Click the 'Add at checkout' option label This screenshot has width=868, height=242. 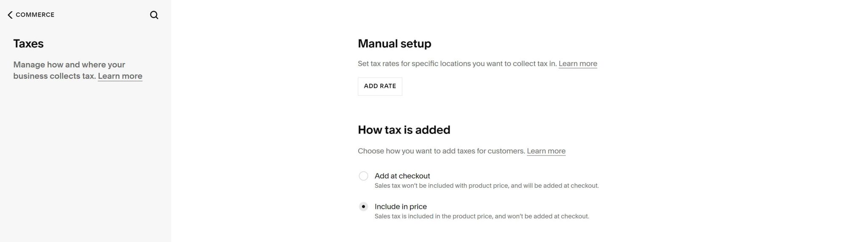[x=402, y=176]
